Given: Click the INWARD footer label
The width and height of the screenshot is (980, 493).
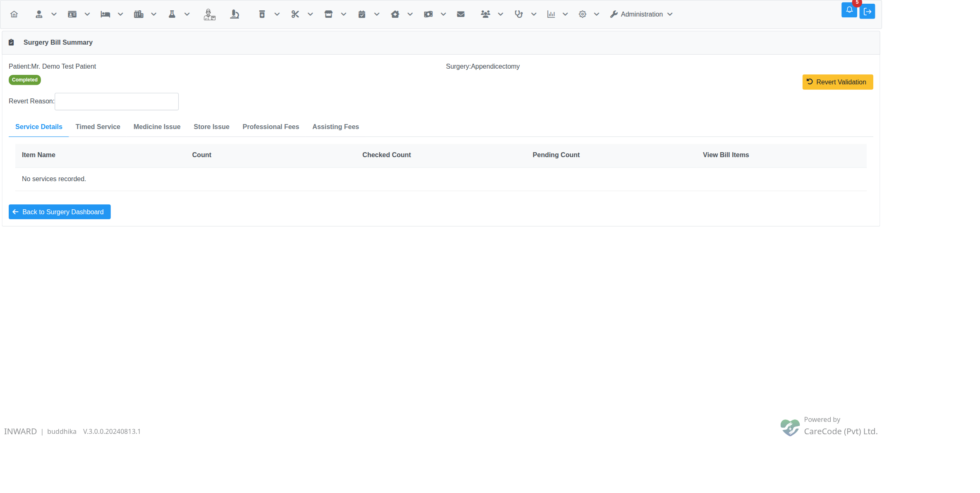Looking at the screenshot, I should coord(20,431).
